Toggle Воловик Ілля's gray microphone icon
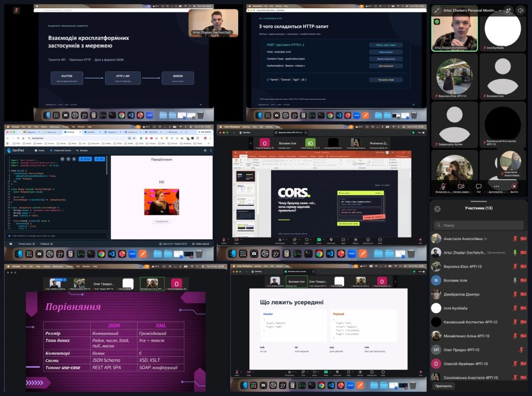532x396 pixels. [515, 281]
